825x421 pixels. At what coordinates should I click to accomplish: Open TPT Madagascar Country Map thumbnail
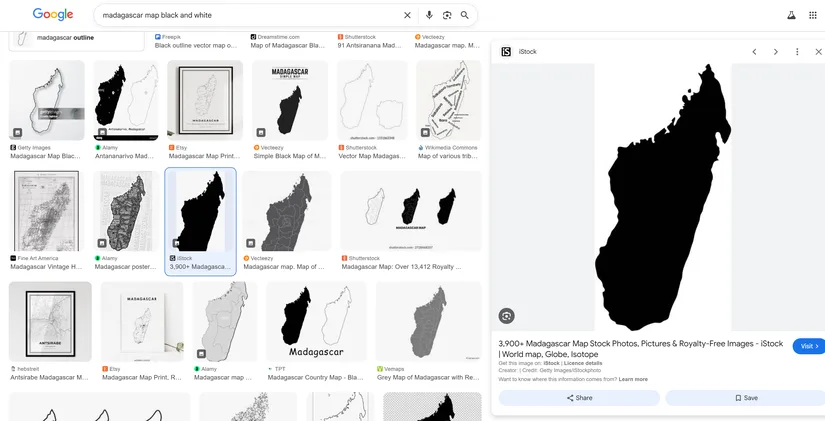tap(317, 322)
